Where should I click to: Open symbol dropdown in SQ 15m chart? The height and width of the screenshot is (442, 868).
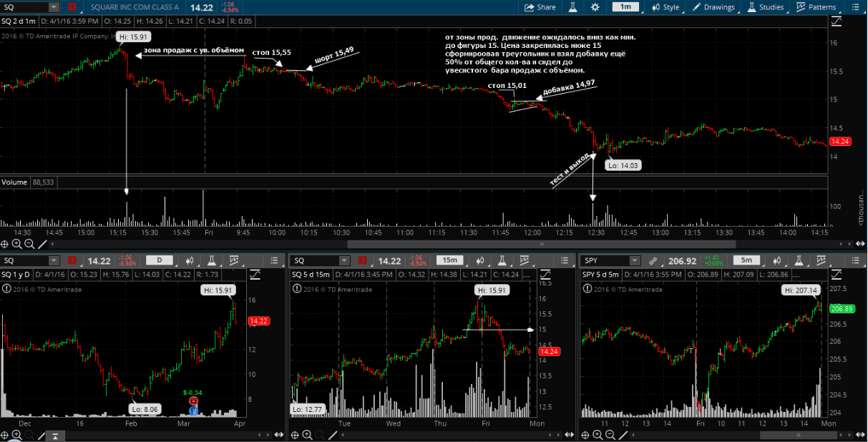point(344,261)
